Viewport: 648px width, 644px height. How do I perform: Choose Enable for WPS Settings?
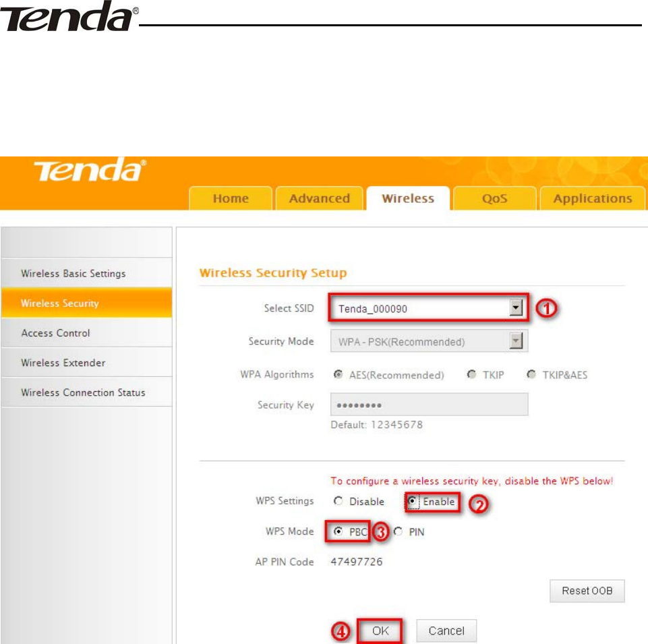point(412,501)
